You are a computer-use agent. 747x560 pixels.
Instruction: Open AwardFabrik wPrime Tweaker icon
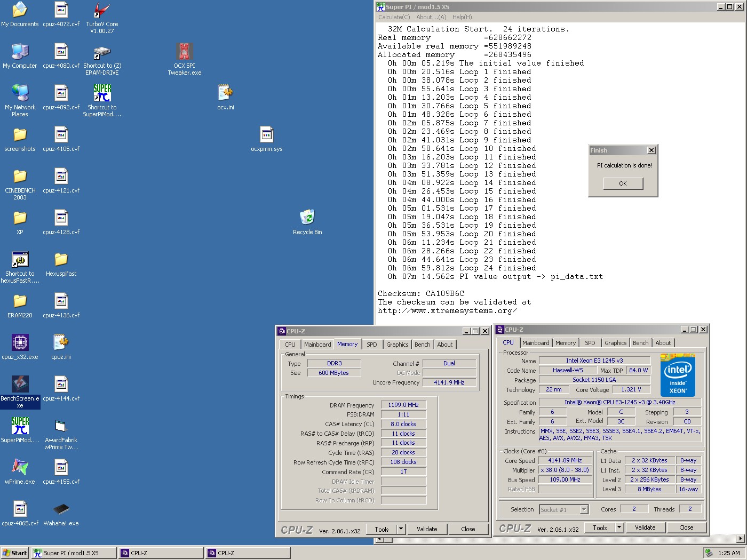[x=61, y=433]
